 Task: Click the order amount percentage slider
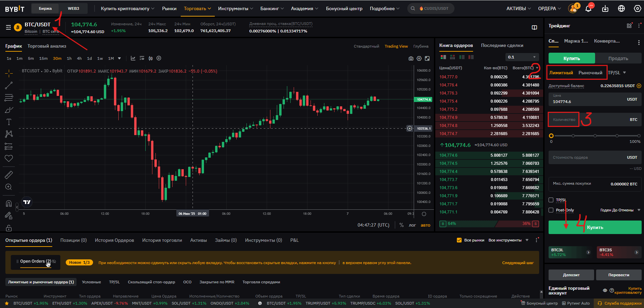595,136
